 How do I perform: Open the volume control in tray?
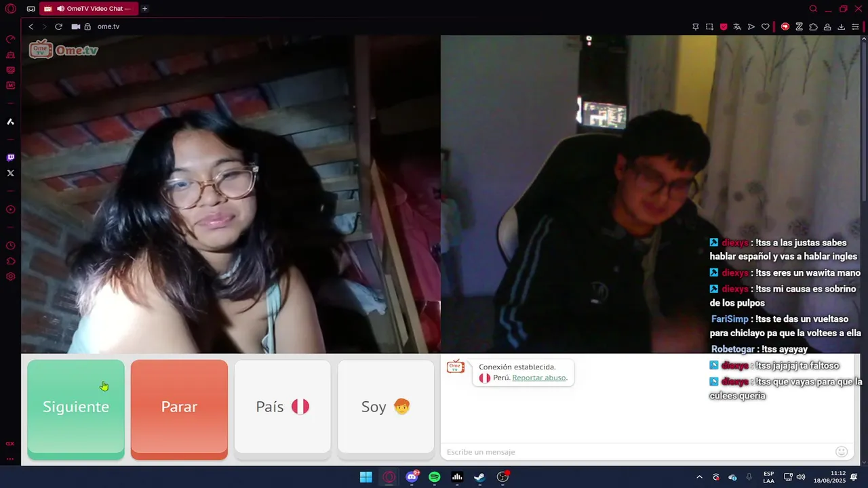(x=801, y=477)
